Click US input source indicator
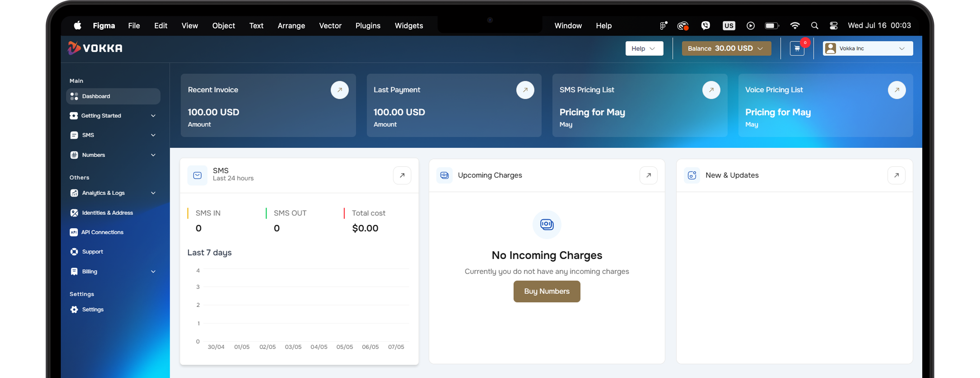 (728, 25)
